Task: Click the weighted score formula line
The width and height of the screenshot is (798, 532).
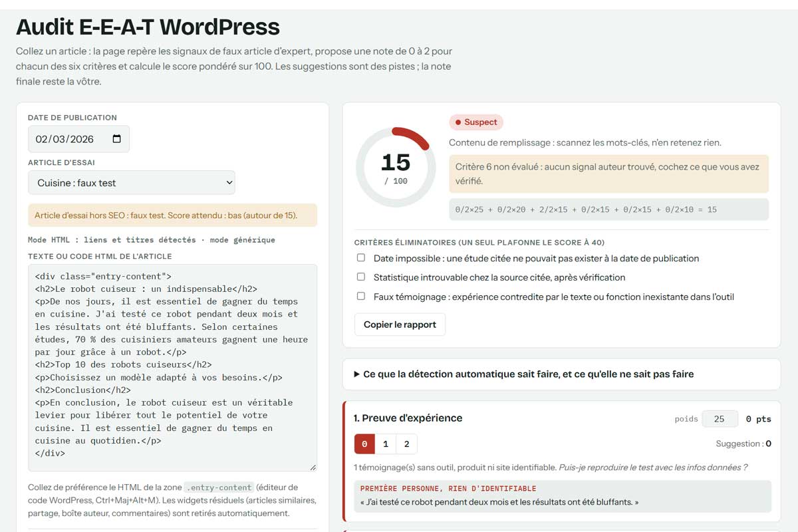Action: click(x=608, y=209)
